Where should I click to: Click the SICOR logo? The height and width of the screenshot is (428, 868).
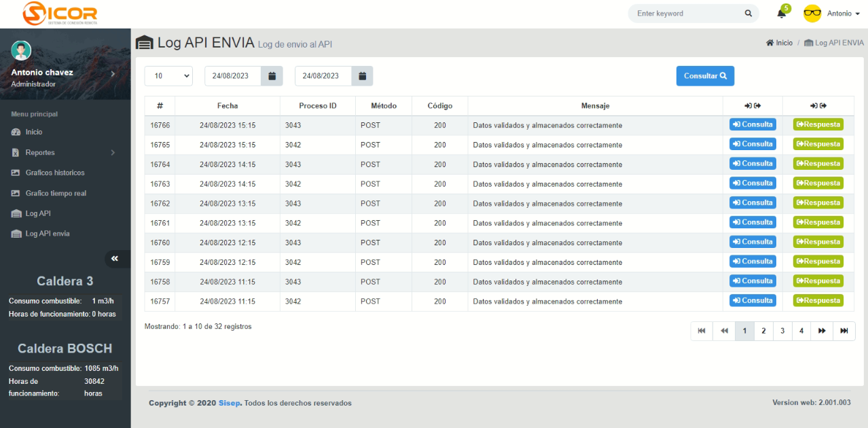(60, 13)
